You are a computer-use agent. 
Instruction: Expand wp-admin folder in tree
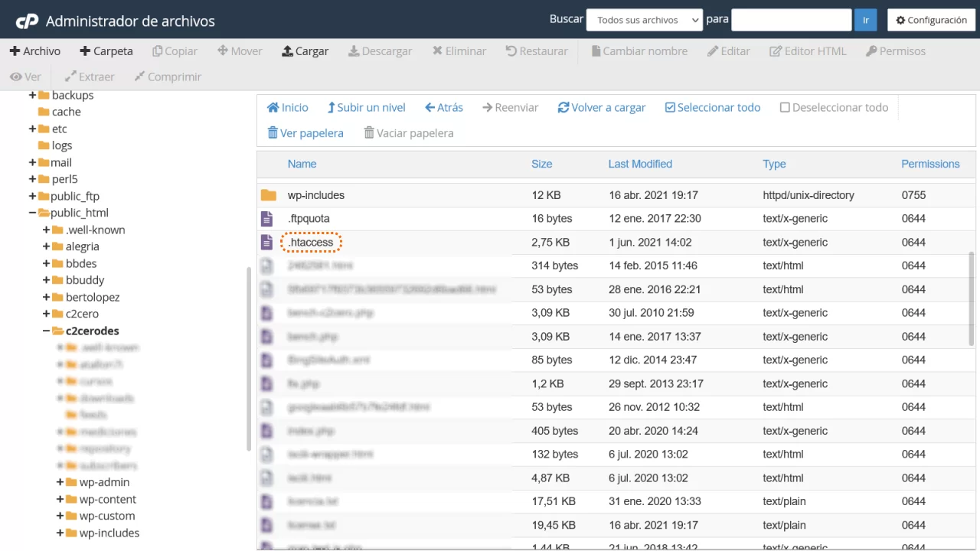pyautogui.click(x=60, y=483)
